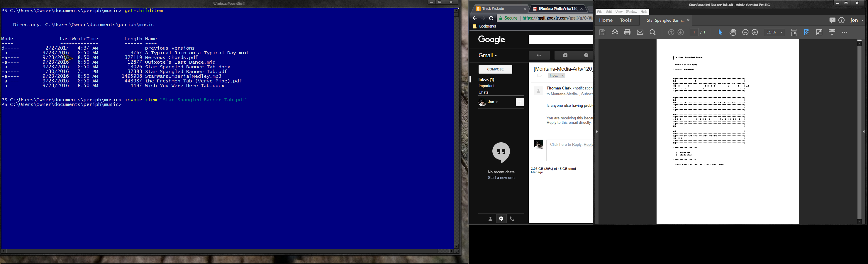Screen dimensions: 868x264
Task: Enable the Selection arrow tool
Action: (720, 32)
